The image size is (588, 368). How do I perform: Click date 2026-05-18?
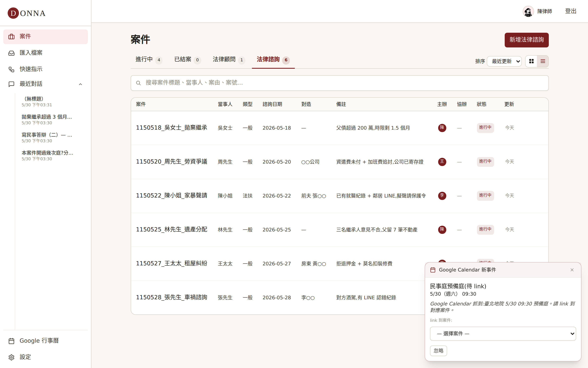pos(276,128)
